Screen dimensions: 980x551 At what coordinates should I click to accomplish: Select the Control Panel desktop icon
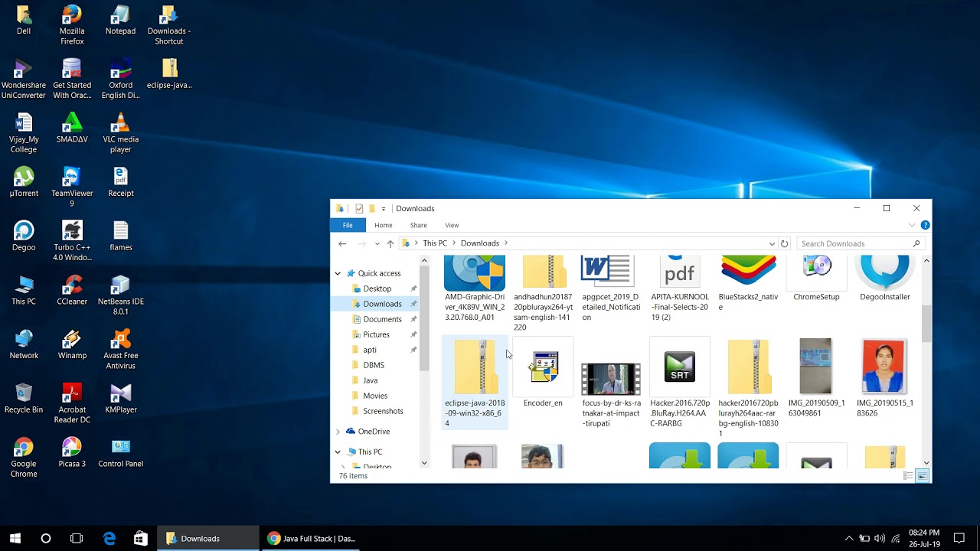pyautogui.click(x=120, y=452)
